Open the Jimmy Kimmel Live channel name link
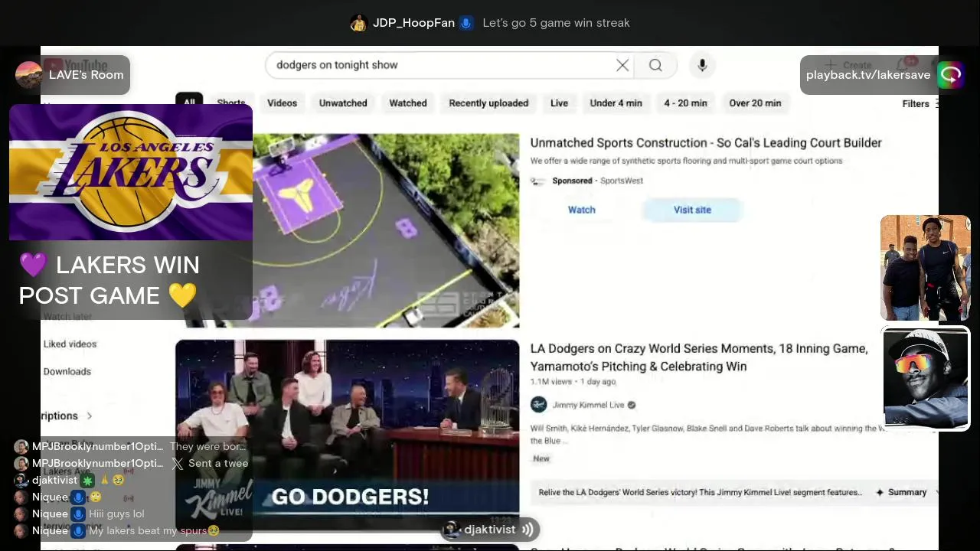Image resolution: width=980 pixels, height=551 pixels. [588, 405]
